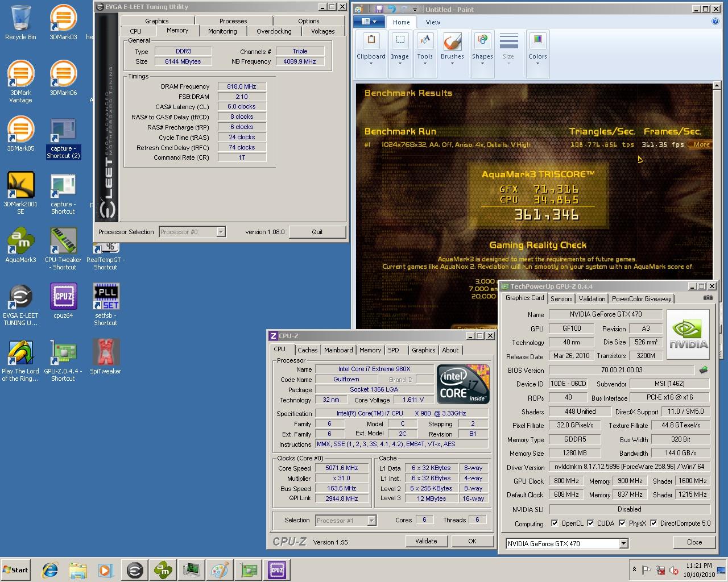Viewport: 728px width, 582px height.
Task: Click the GPU-Z screenshot camera icon
Action: pyautogui.click(x=708, y=298)
